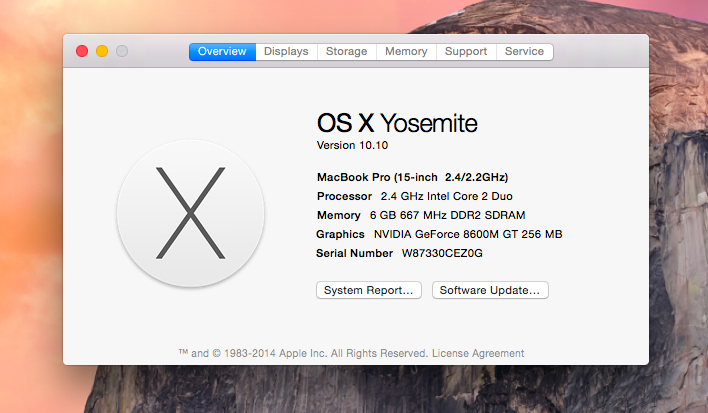The height and width of the screenshot is (413, 708).
Task: Click the 'Serial Number' label
Action: pos(354,253)
